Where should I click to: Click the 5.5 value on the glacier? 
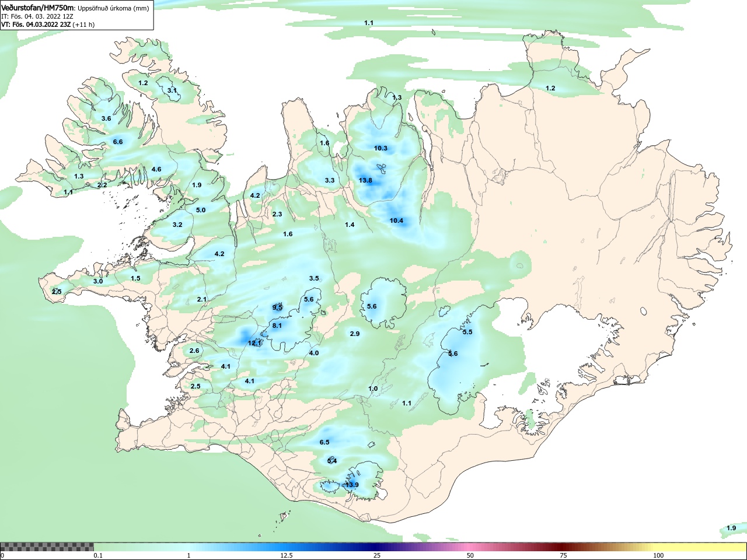coord(467,332)
